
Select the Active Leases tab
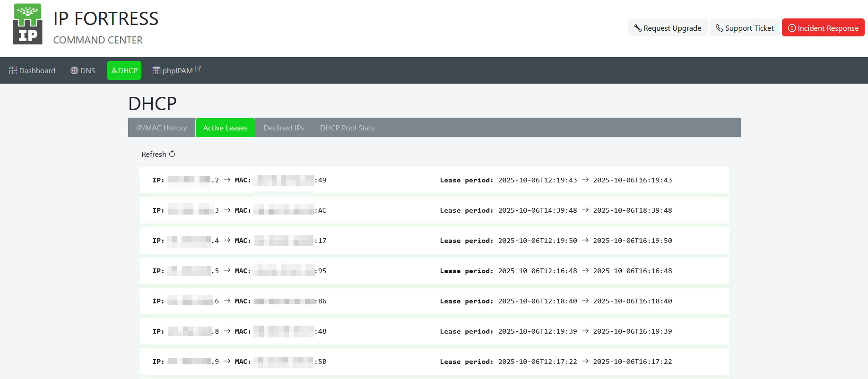(225, 128)
